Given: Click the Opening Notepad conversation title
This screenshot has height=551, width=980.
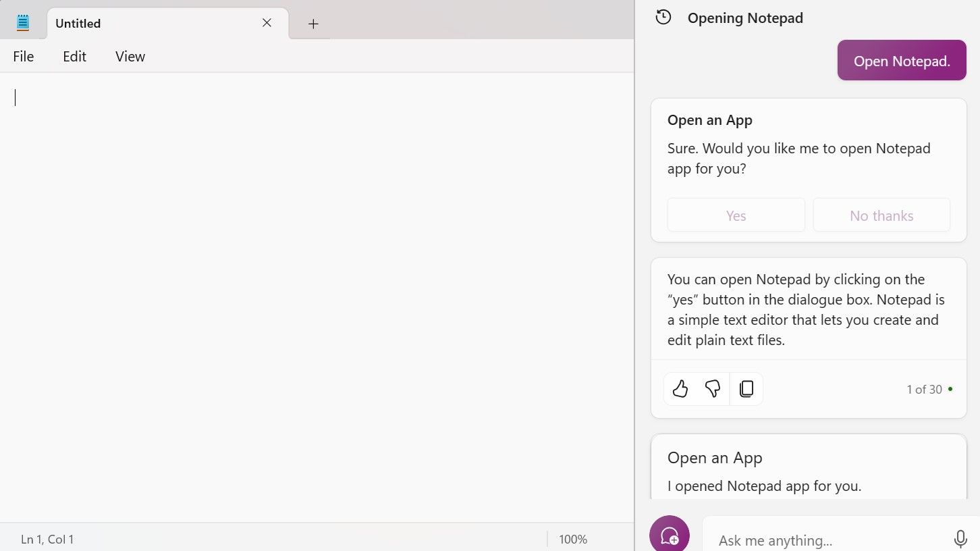Looking at the screenshot, I should [x=745, y=18].
